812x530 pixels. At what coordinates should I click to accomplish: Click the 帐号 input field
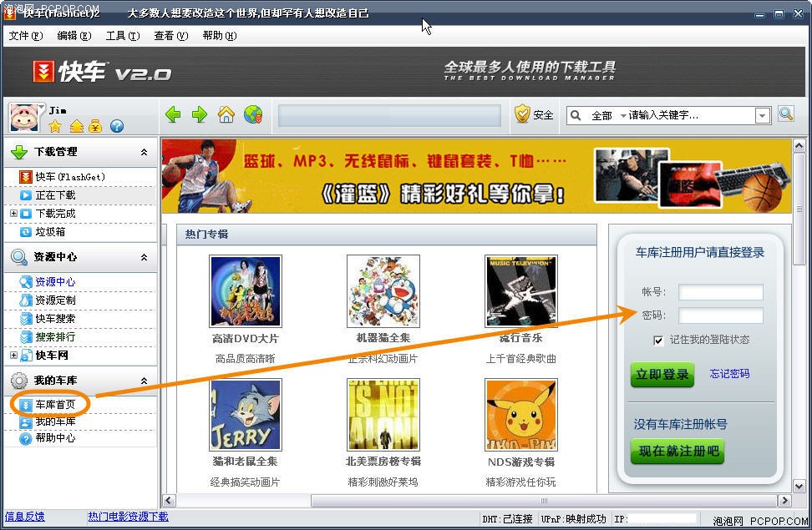point(721,292)
